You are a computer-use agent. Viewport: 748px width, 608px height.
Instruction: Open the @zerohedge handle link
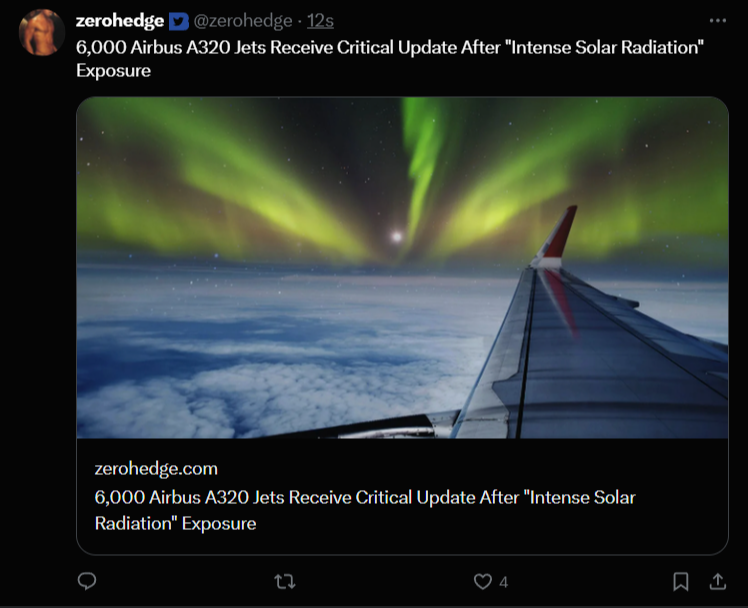point(243,21)
